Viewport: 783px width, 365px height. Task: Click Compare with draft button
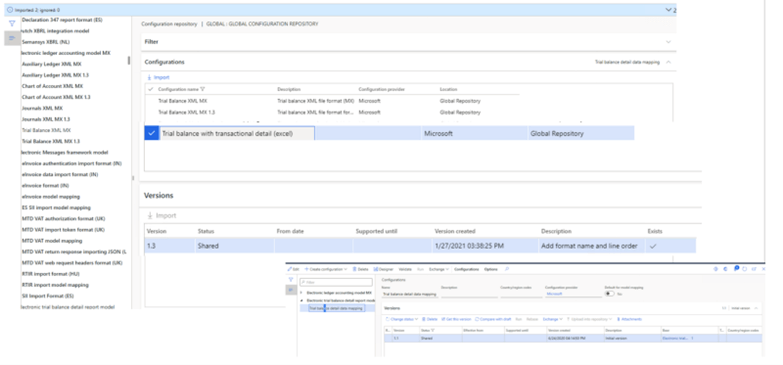493,319
